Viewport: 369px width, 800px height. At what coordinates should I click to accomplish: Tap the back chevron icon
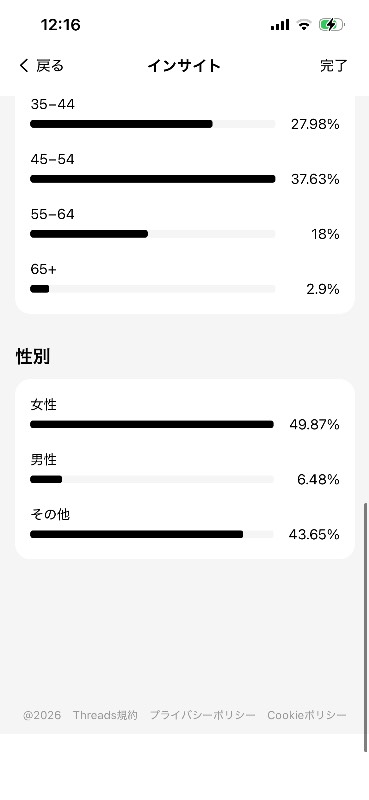pyautogui.click(x=23, y=65)
